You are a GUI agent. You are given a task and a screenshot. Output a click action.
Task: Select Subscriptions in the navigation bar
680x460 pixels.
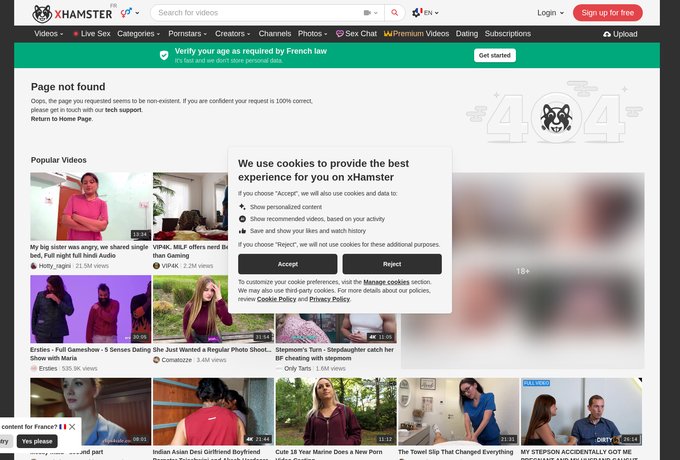tap(508, 34)
